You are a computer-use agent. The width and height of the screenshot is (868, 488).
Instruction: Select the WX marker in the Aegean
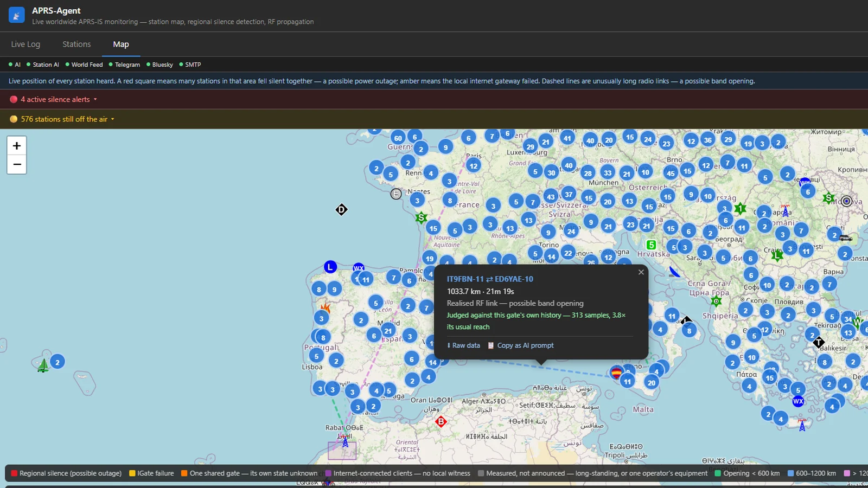798,401
